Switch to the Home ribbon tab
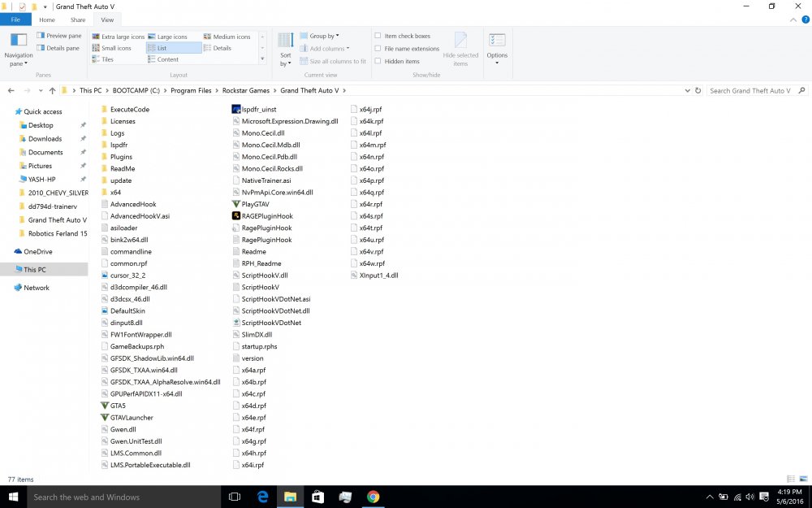This screenshot has height=508, width=812. [x=47, y=20]
